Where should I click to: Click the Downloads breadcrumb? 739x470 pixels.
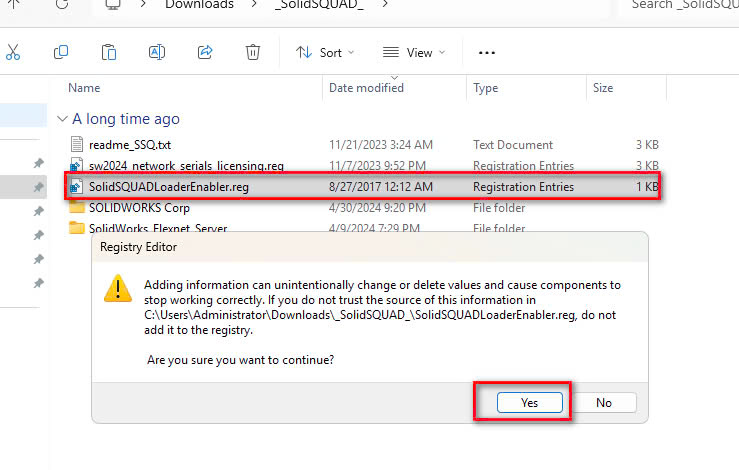[199, 5]
